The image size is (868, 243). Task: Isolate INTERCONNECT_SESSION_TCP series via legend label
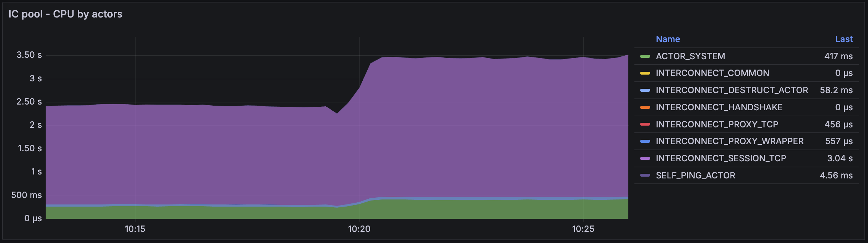tap(721, 158)
